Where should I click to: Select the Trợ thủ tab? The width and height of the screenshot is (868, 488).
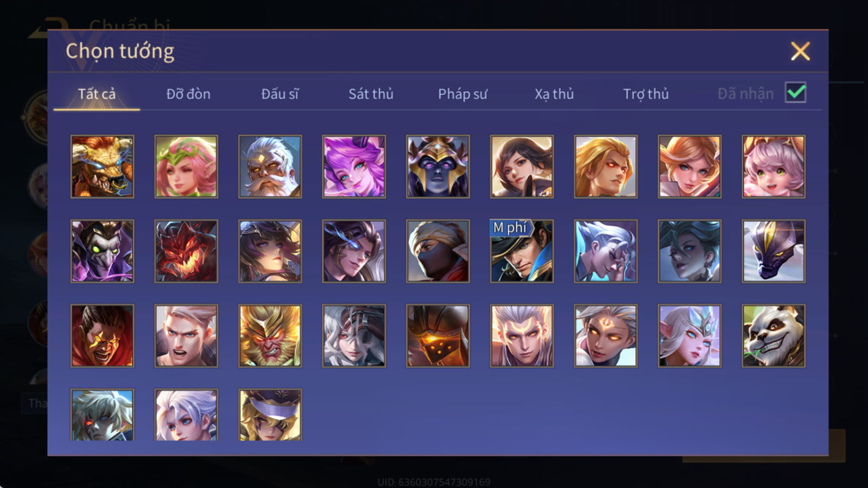point(646,94)
